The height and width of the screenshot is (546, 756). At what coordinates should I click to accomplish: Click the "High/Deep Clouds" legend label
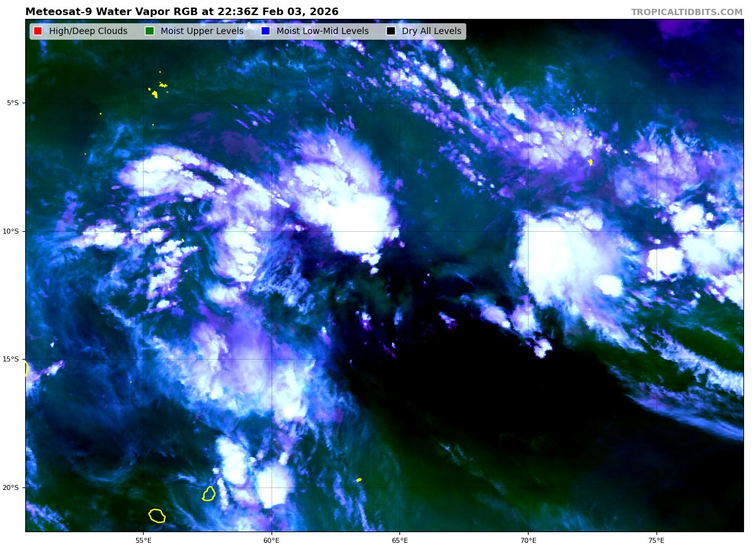pos(88,31)
